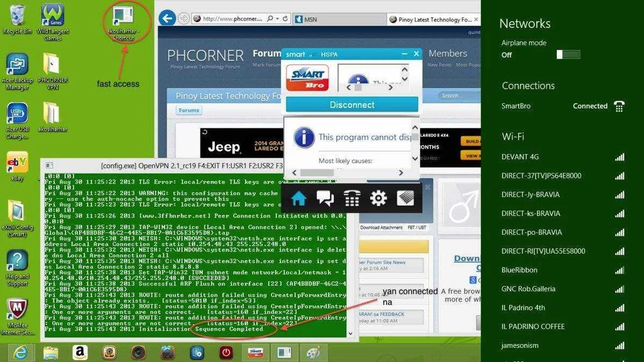The width and height of the screenshot is (644, 362).
Task: Select IL Padrino 4th Wi-Fi network
Action: tap(563, 308)
